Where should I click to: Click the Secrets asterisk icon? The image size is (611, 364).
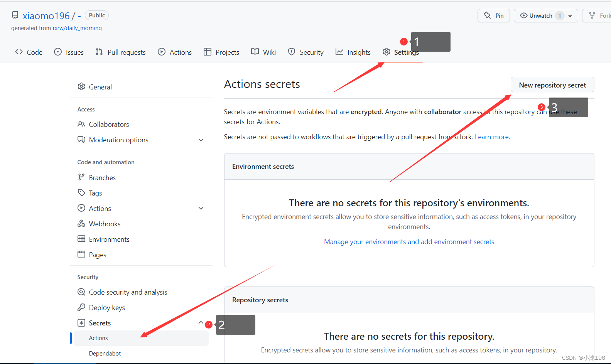click(81, 323)
